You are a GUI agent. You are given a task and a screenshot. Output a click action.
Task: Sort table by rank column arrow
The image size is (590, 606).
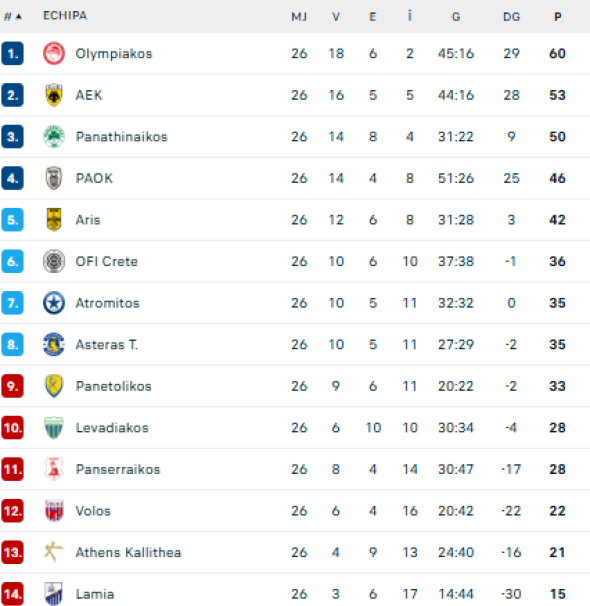point(19,16)
